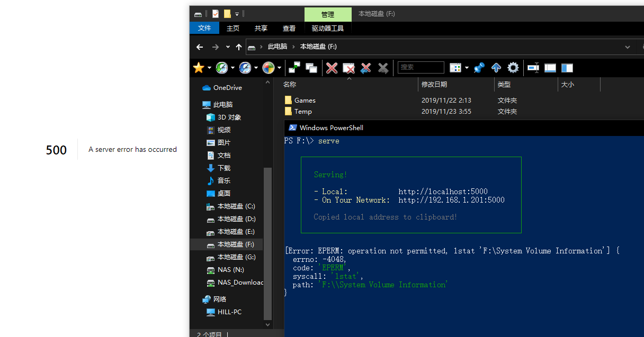Click the Windows logo orb toolbar icon
The height and width of the screenshot is (337, 644).
269,68
